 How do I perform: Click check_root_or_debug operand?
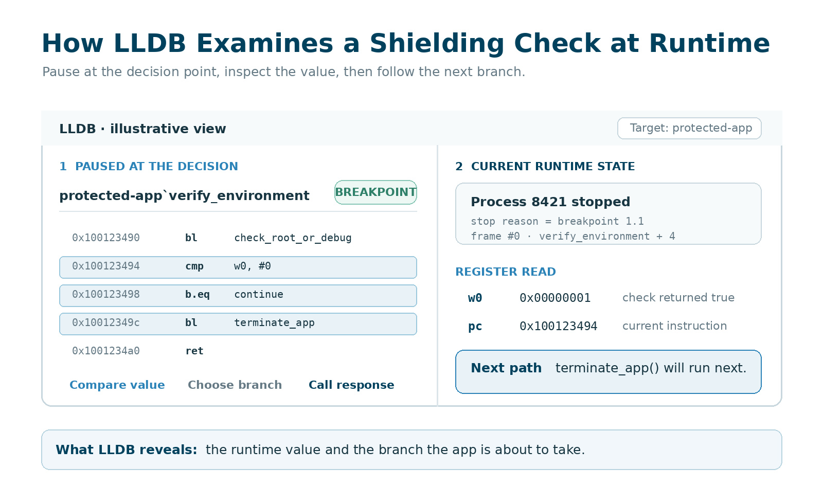pyautogui.click(x=293, y=238)
